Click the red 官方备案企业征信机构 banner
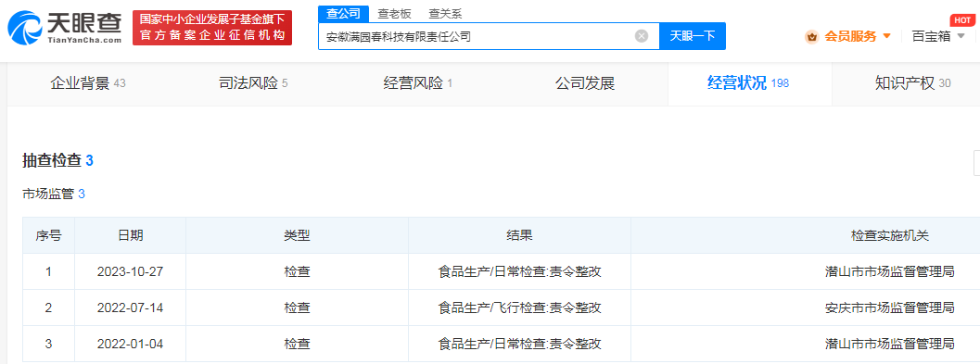 point(212,28)
